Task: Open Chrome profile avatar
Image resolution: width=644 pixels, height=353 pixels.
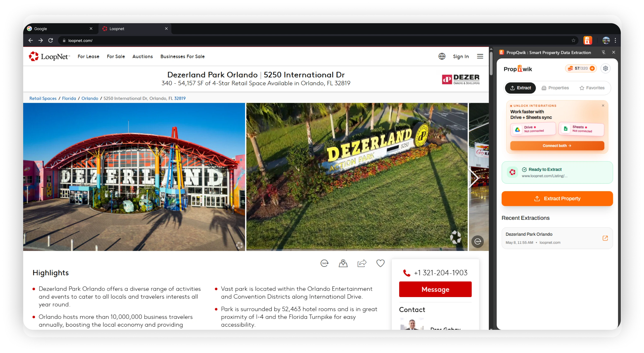Action: tap(606, 40)
